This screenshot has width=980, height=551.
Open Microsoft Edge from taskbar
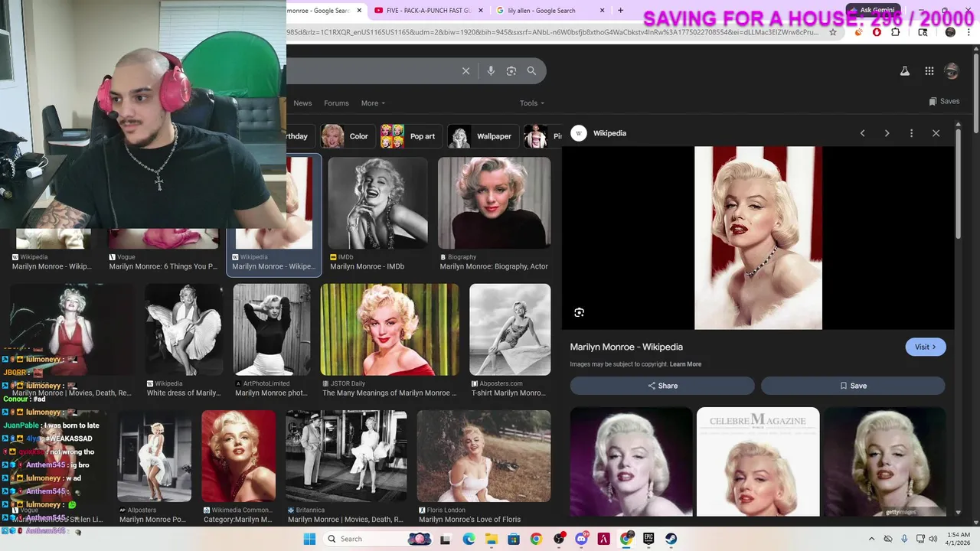click(x=469, y=539)
